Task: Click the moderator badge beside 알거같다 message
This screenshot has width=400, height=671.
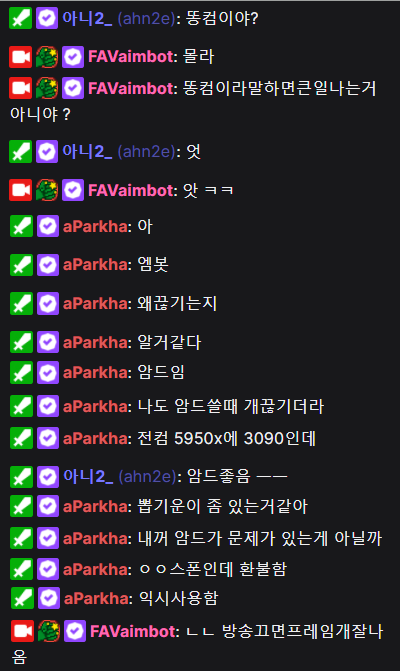Action: point(21,342)
